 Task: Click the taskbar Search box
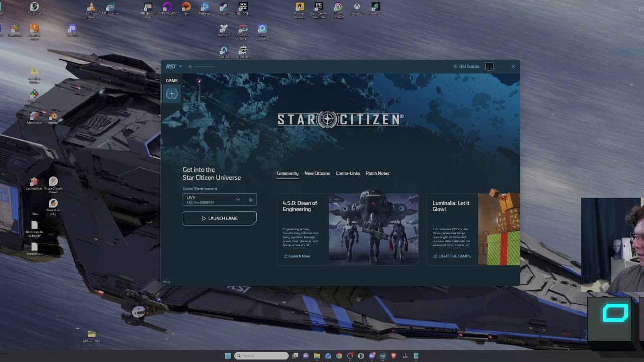(262, 356)
